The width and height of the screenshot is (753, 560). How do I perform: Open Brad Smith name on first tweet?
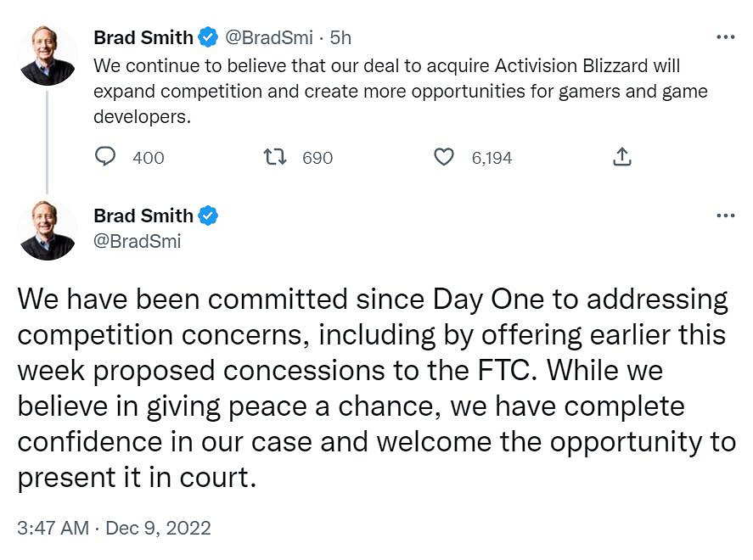(143, 37)
